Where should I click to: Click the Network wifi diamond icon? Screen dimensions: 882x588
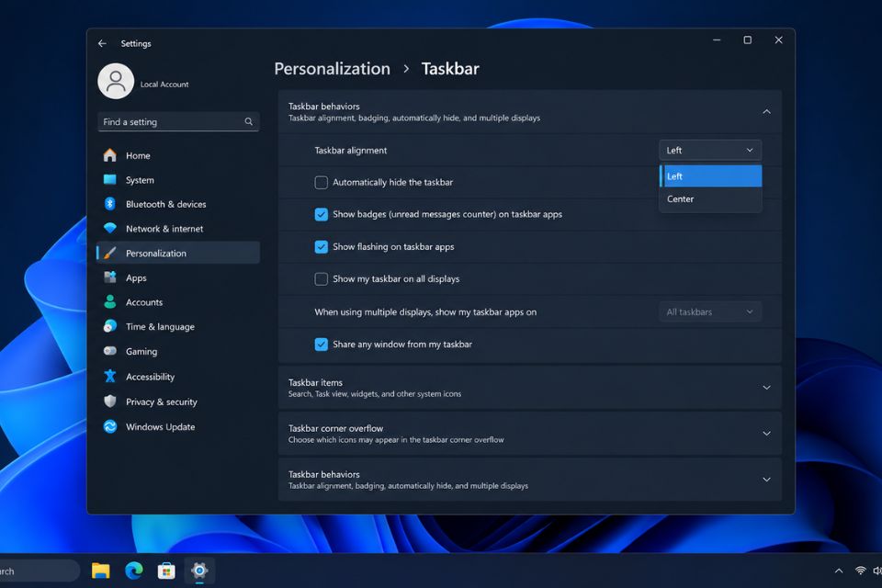coord(110,228)
